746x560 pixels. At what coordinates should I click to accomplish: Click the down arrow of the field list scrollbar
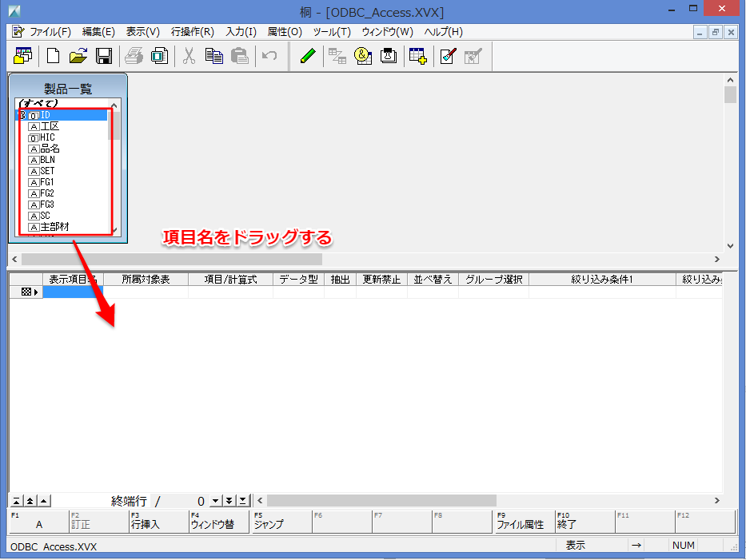[x=114, y=230]
